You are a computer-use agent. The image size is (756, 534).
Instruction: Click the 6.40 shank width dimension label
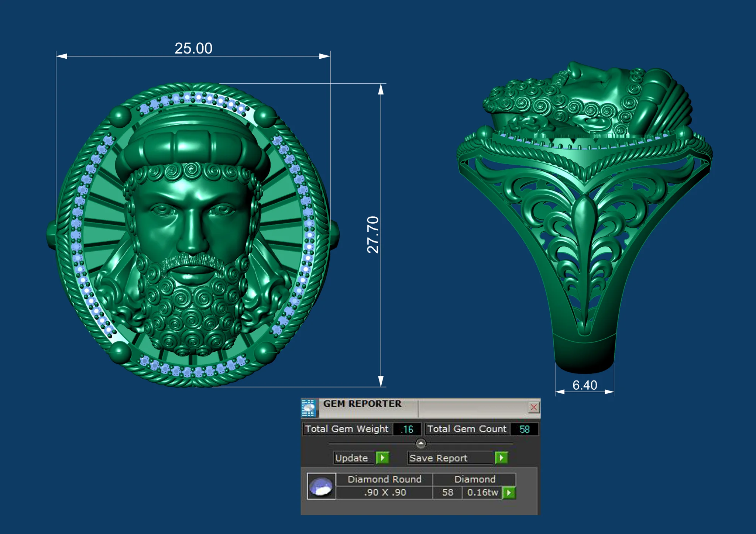pyautogui.click(x=585, y=385)
